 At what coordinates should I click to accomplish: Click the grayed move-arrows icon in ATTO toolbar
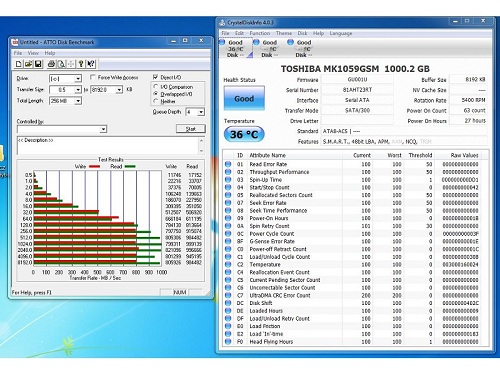click(71, 64)
